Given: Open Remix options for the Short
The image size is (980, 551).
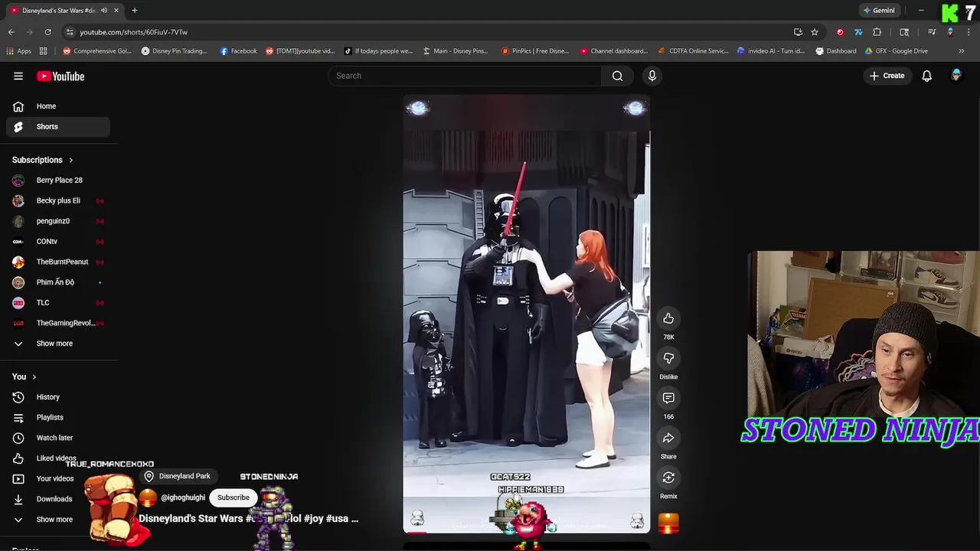Looking at the screenshot, I should coord(668,478).
